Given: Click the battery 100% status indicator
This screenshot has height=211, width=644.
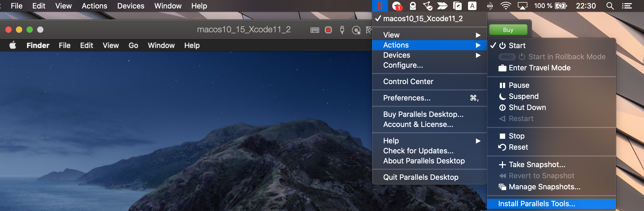Looking at the screenshot, I should point(550,6).
